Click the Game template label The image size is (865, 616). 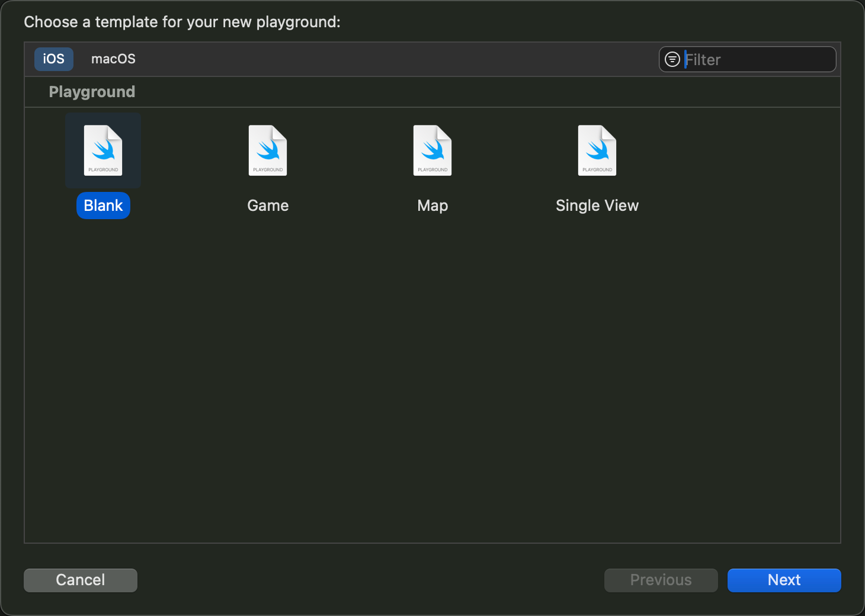click(x=268, y=206)
